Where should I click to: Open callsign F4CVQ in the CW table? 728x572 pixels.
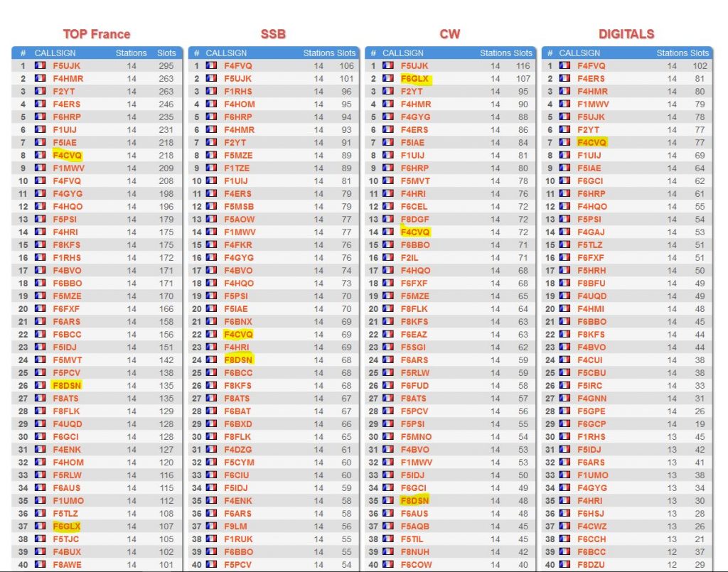coord(415,232)
